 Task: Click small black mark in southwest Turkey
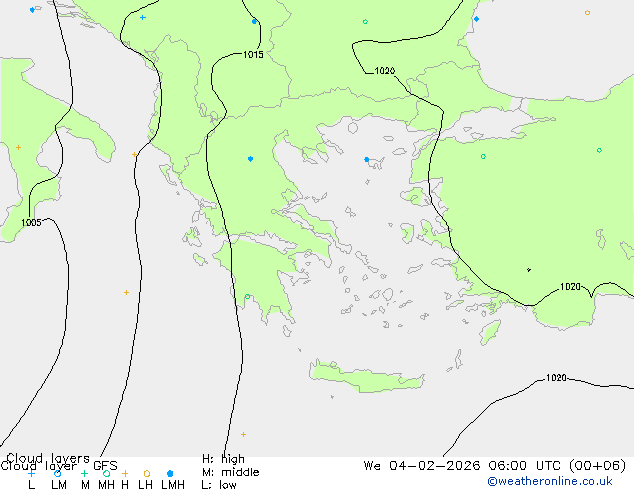(x=529, y=270)
